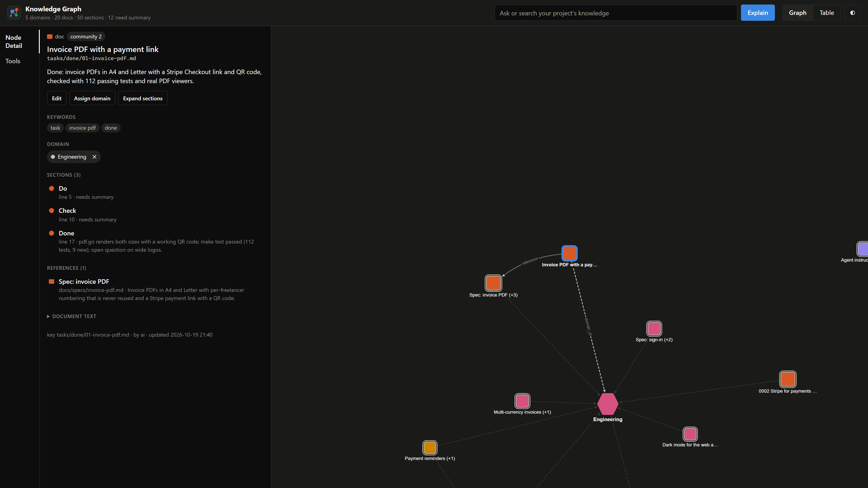Remove the Engineering domain with the X
Viewport: 868px width, 488px height.
94,157
